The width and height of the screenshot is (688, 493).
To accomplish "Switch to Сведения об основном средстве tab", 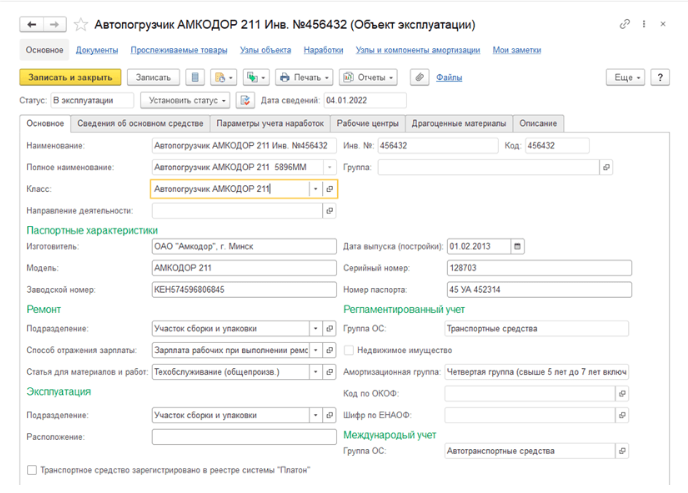I will [140, 124].
